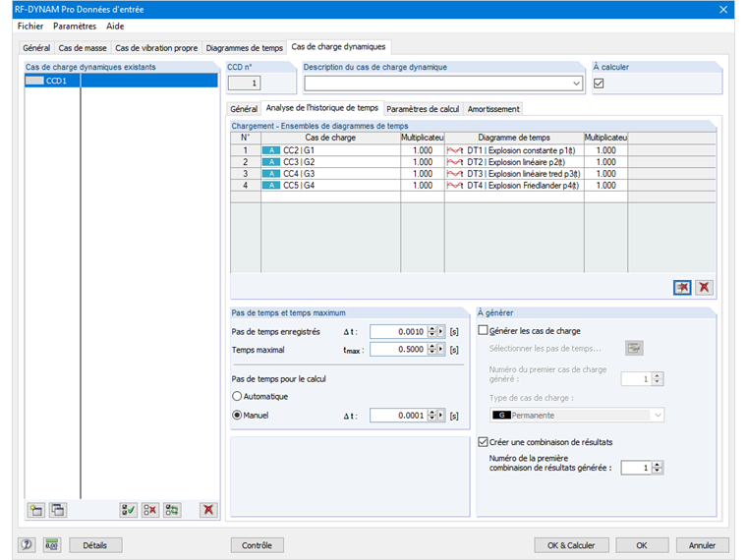
Task: Click the Temps maximal 0.5000 field
Action: pyautogui.click(x=398, y=349)
